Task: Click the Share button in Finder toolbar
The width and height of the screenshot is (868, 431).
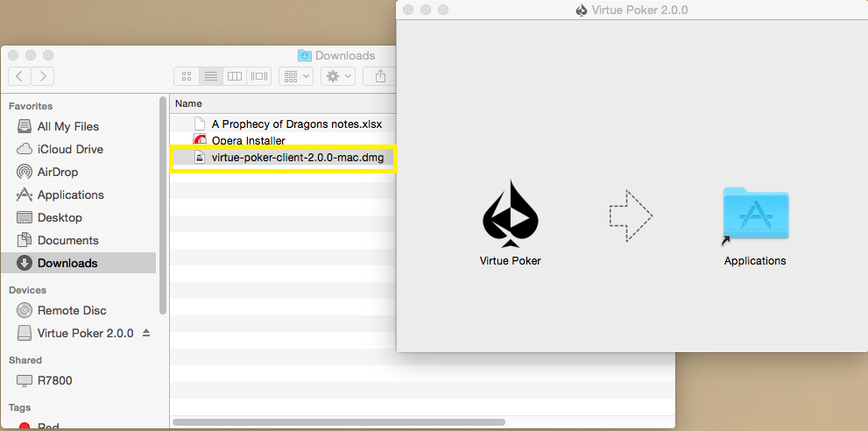Action: [x=380, y=76]
